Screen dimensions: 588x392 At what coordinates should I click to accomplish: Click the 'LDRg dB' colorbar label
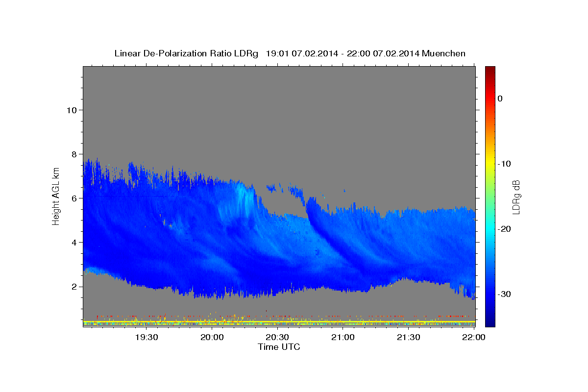516,197
